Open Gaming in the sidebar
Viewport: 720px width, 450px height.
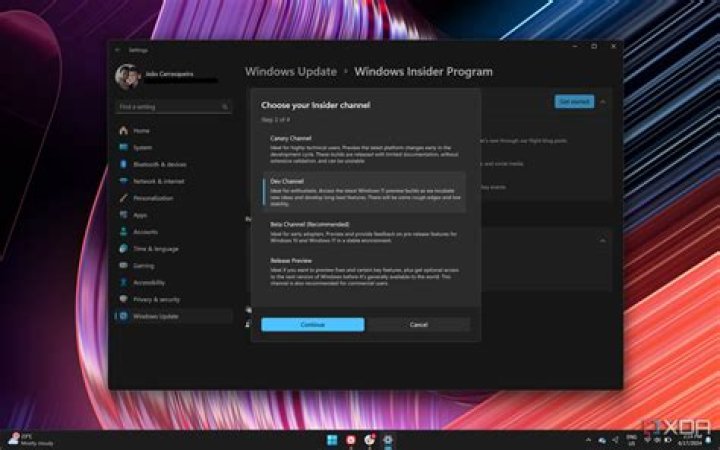pos(174,266)
